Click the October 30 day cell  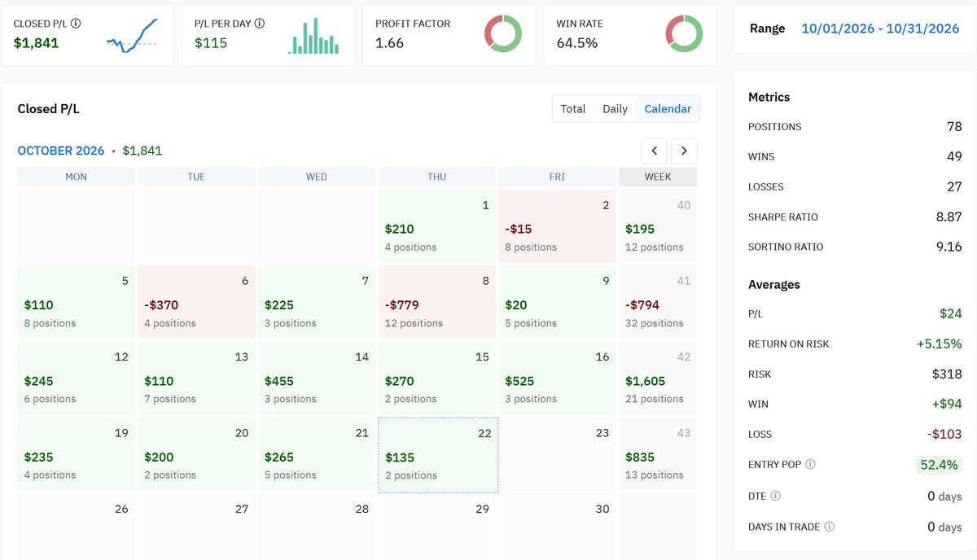pos(557,527)
